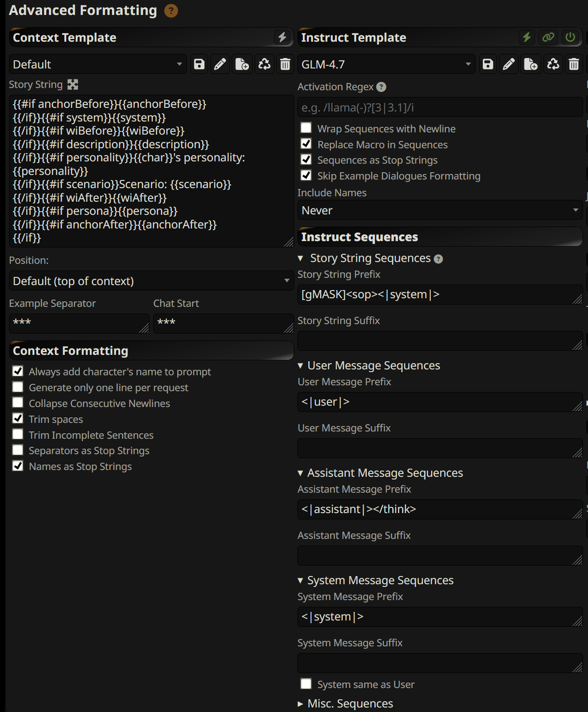Open the context template Default dropdown
Viewport: 588px width, 712px height.
(97, 64)
